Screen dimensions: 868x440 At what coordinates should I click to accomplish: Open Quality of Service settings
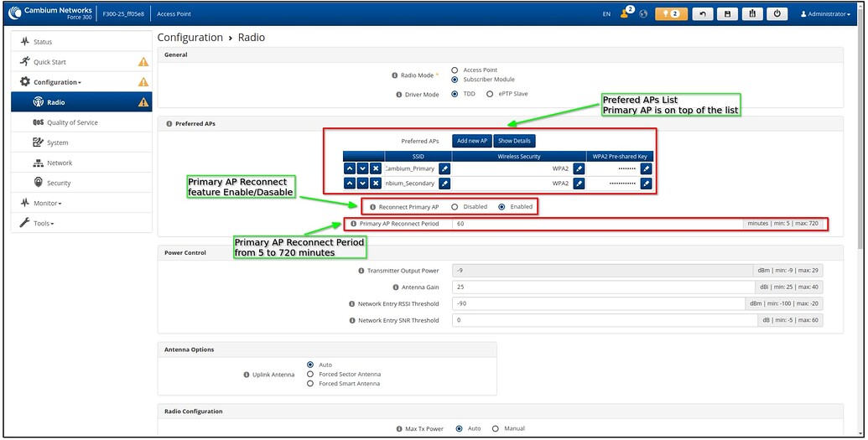[x=81, y=122]
